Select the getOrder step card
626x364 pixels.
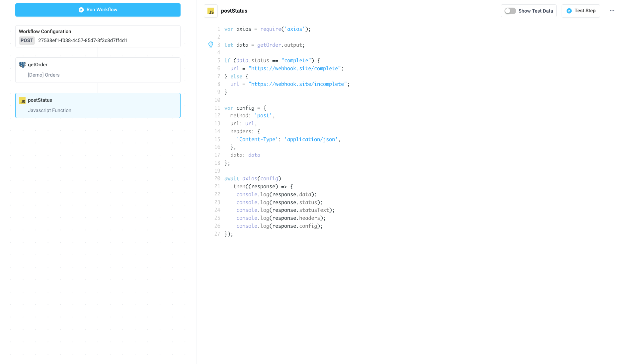98,70
